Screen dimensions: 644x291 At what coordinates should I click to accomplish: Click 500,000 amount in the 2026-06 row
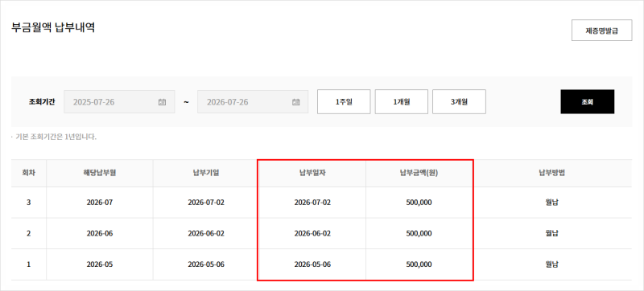419,234
